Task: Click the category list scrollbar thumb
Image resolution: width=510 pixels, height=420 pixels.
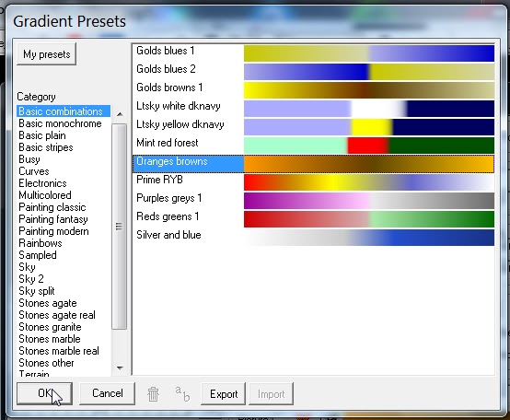Action: pyautogui.click(x=119, y=227)
